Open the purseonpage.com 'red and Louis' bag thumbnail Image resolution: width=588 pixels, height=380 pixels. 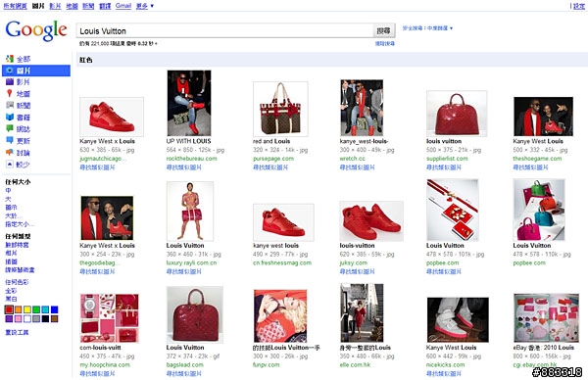coord(280,109)
